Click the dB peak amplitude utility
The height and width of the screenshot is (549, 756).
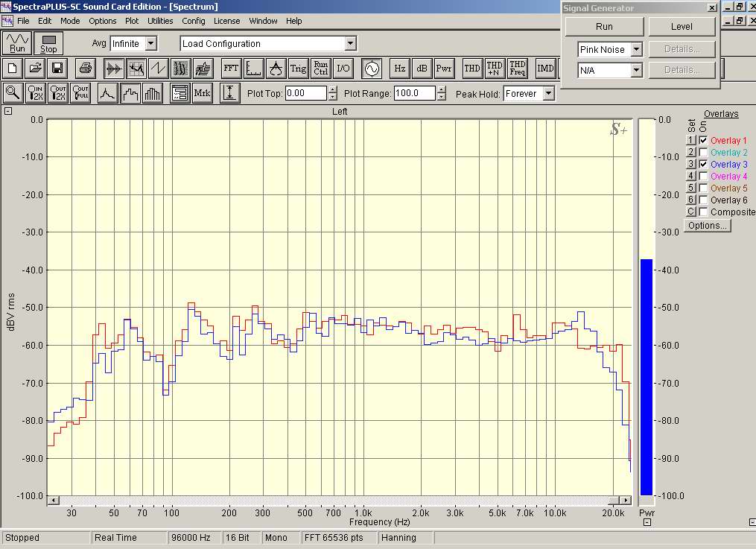pyautogui.click(x=422, y=69)
